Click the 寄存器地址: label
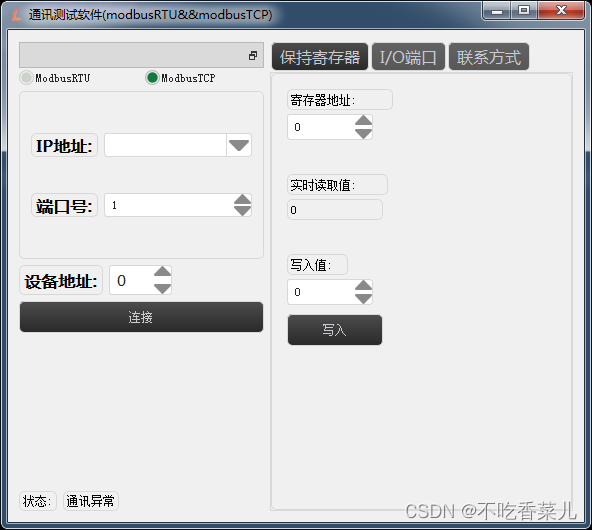Viewport: 592px width, 530px height. pyautogui.click(x=339, y=100)
